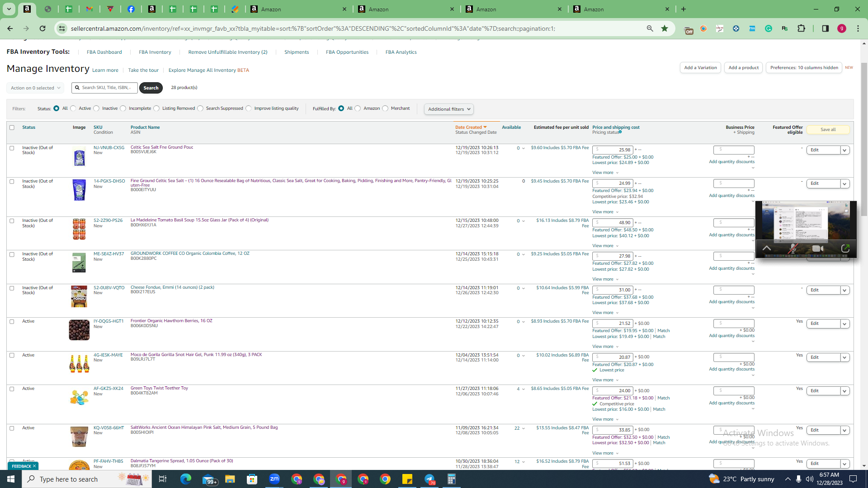The height and width of the screenshot is (488, 868).
Task: Click Add a product button
Action: (744, 68)
